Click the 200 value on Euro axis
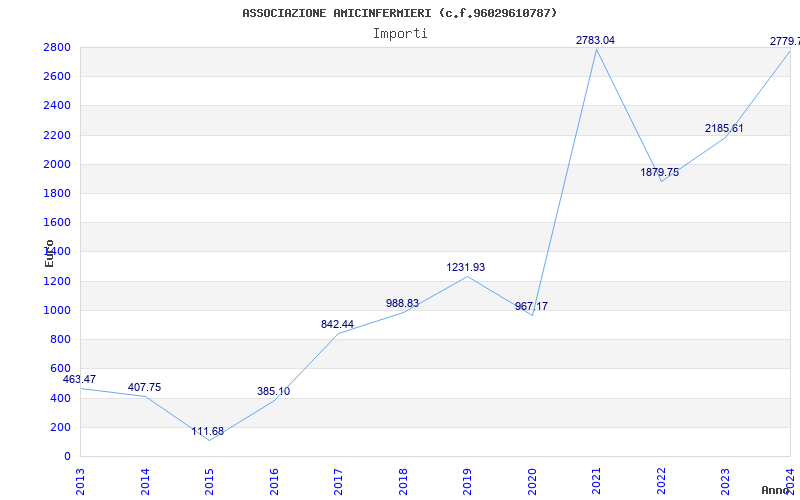This screenshot has height=500, width=800. [60, 427]
